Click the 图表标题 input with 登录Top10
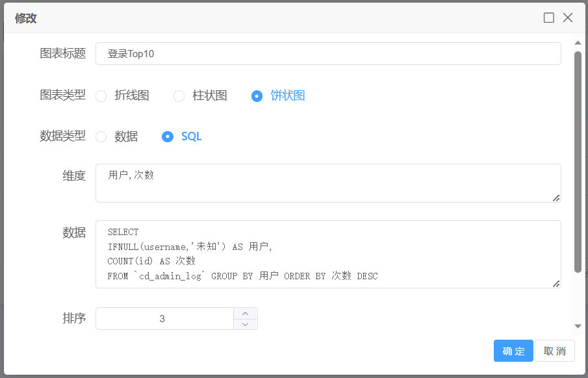The height and width of the screenshot is (378, 588). point(328,54)
